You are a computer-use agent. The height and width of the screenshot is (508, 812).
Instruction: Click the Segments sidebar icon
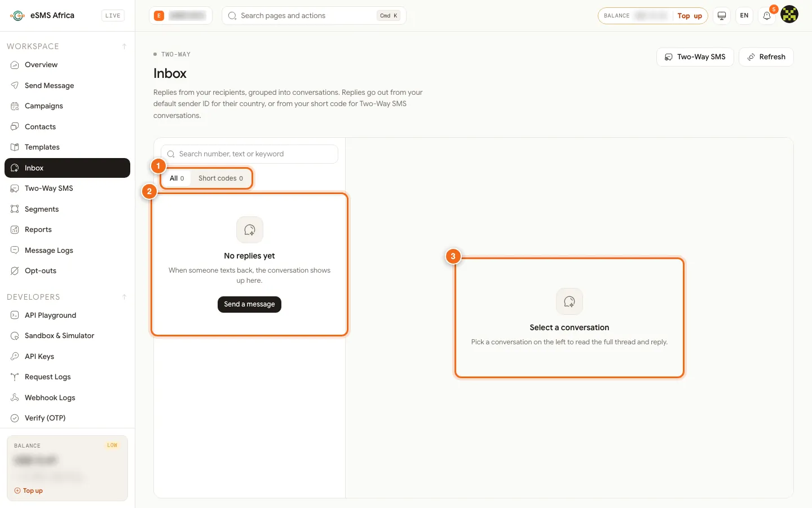(x=15, y=209)
